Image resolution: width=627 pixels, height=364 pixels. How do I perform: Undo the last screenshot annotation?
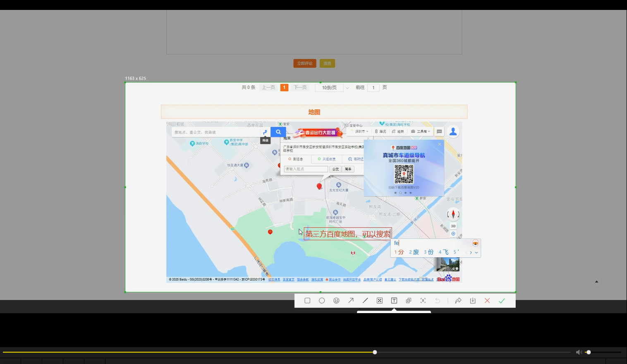click(x=438, y=301)
